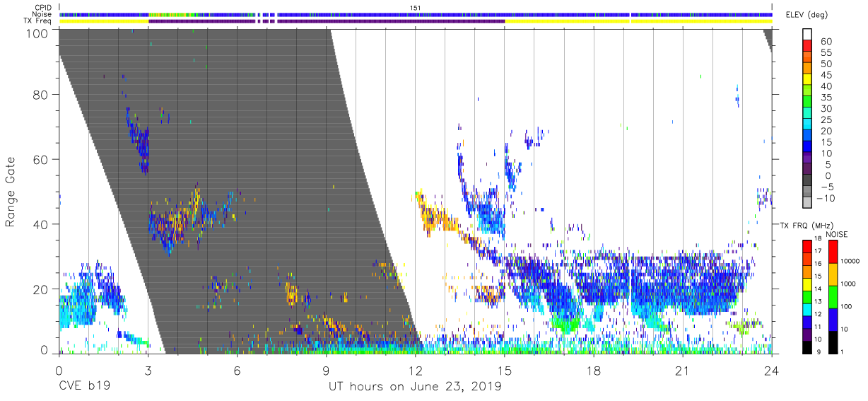Click the 'Noise' row label at top left
The image size is (868, 401).
point(42,14)
